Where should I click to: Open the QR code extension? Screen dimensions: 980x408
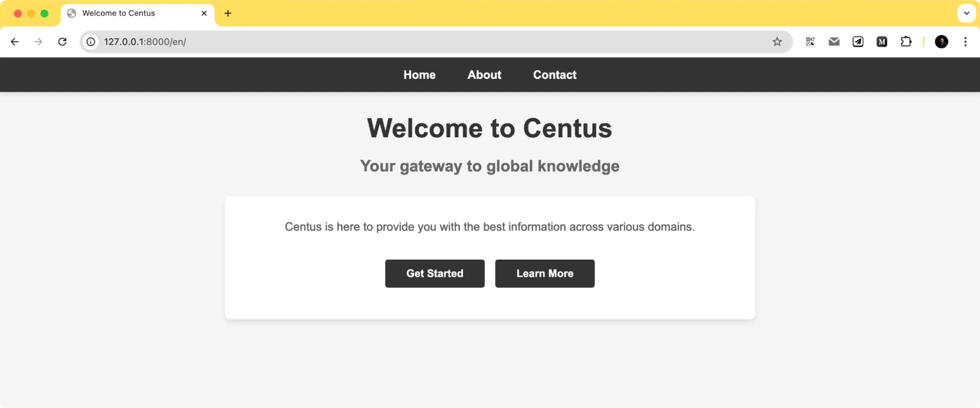click(x=810, y=42)
